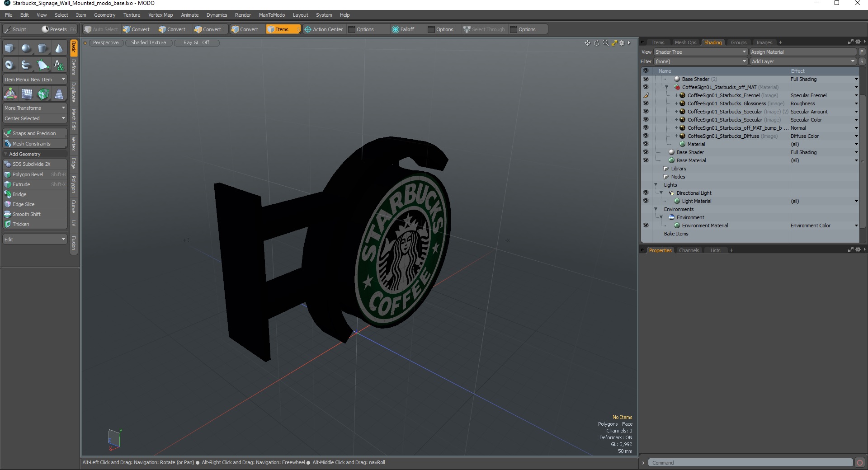
Task: Collapse the Add Geometry section
Action: coord(5,154)
